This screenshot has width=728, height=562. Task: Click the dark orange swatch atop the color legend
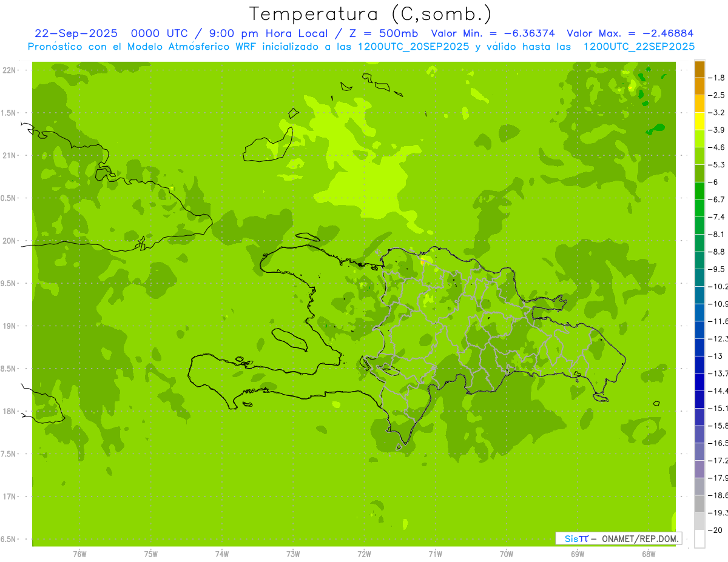tap(699, 69)
